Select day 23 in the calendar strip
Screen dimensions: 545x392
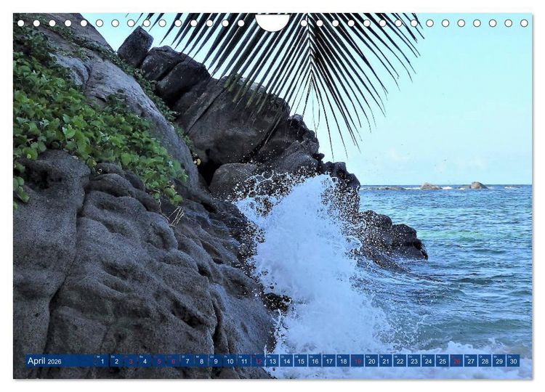pos(414,361)
